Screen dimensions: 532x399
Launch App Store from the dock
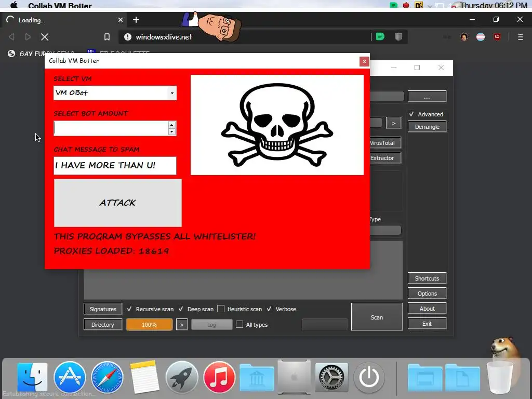[70, 377]
